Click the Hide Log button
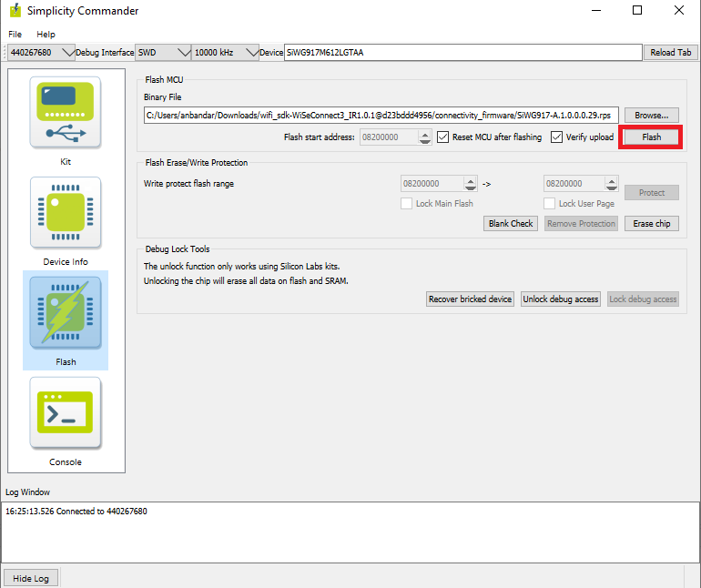 (x=31, y=578)
